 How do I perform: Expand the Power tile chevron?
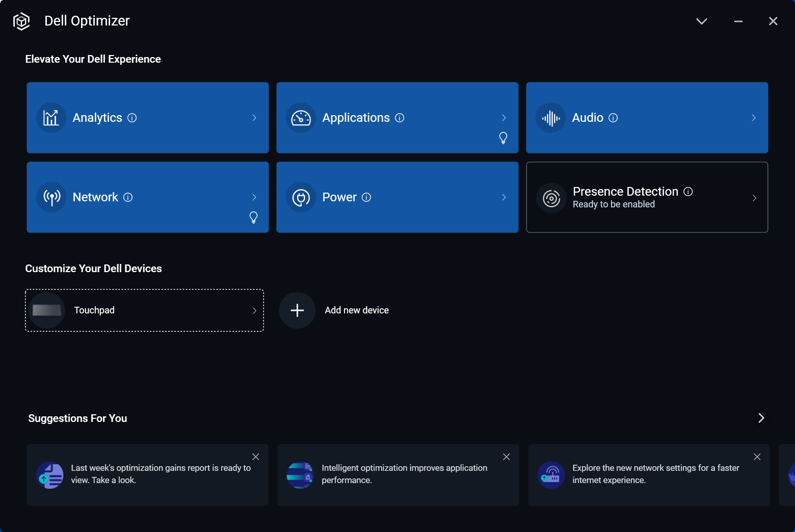coord(504,197)
